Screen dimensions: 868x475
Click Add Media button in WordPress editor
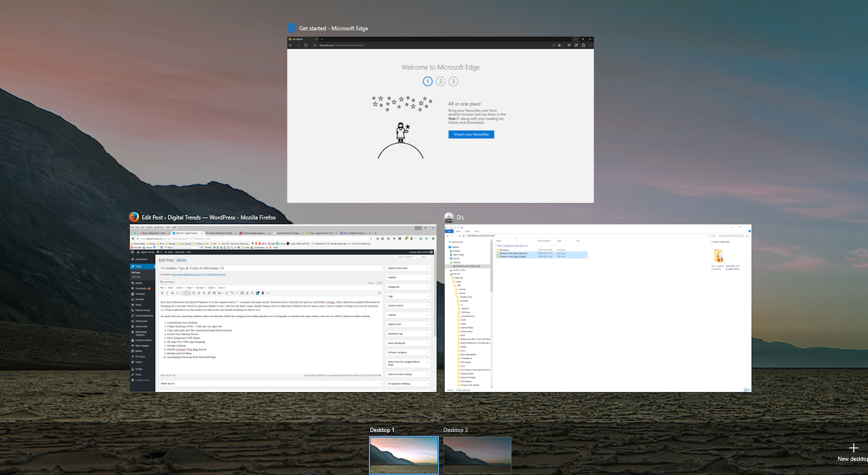167,282
